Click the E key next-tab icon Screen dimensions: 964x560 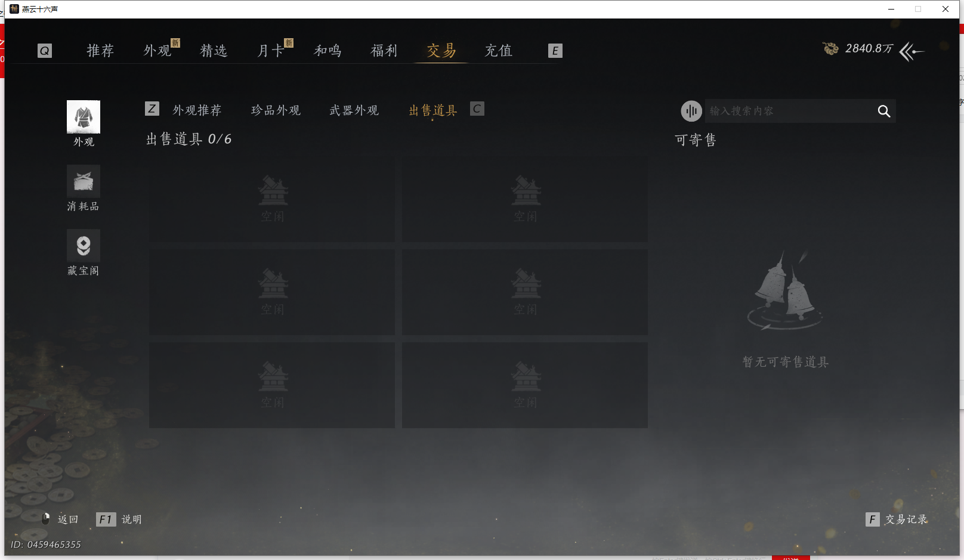coord(555,51)
